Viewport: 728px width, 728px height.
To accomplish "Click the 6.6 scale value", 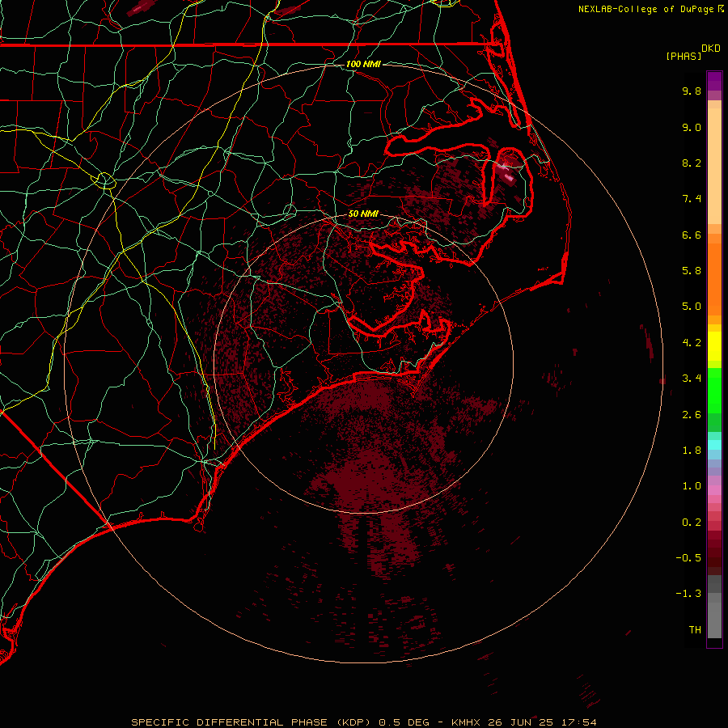I will pos(692,235).
